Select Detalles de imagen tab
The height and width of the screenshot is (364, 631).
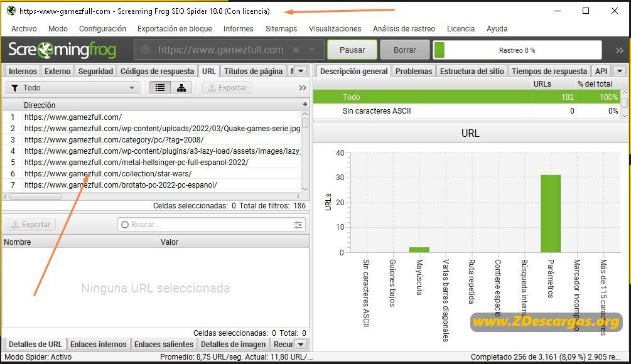233,345
